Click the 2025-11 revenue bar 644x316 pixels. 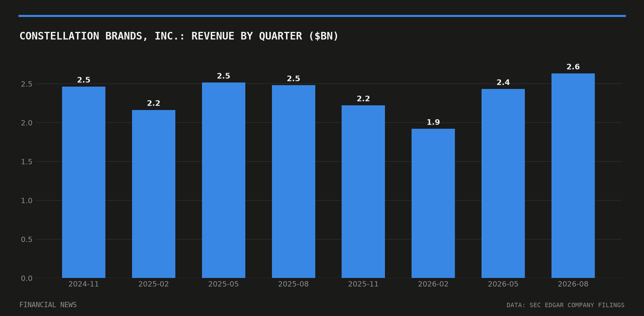[363, 192]
